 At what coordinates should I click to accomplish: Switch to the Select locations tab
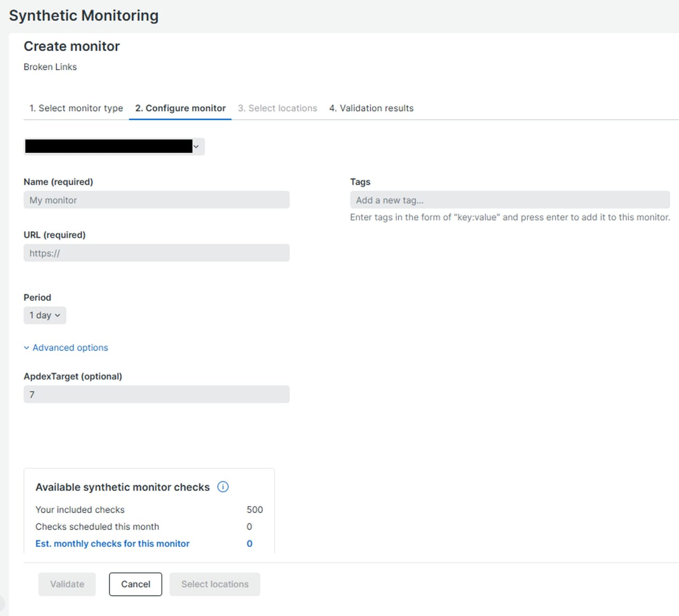click(x=277, y=108)
